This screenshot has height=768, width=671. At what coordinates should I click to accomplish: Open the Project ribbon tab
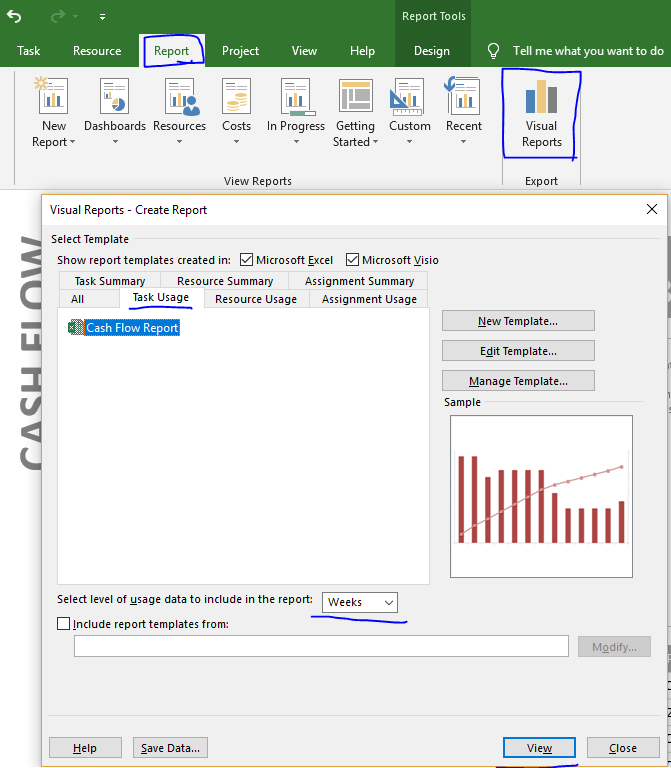(240, 51)
